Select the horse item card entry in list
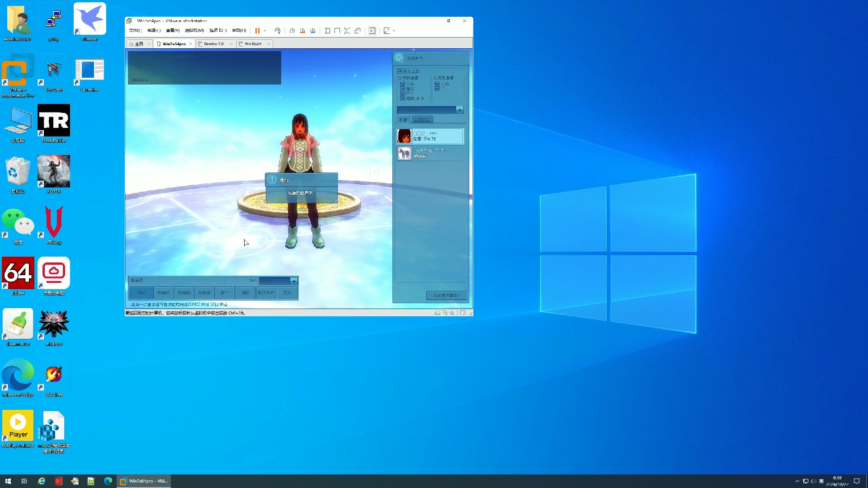 click(430, 153)
